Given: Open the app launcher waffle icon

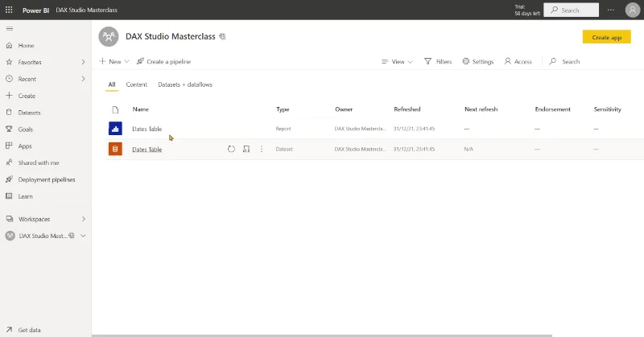Looking at the screenshot, I should [x=9, y=10].
